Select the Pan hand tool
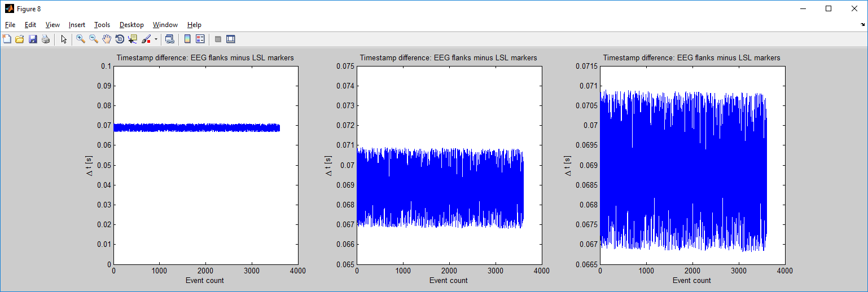 point(107,39)
